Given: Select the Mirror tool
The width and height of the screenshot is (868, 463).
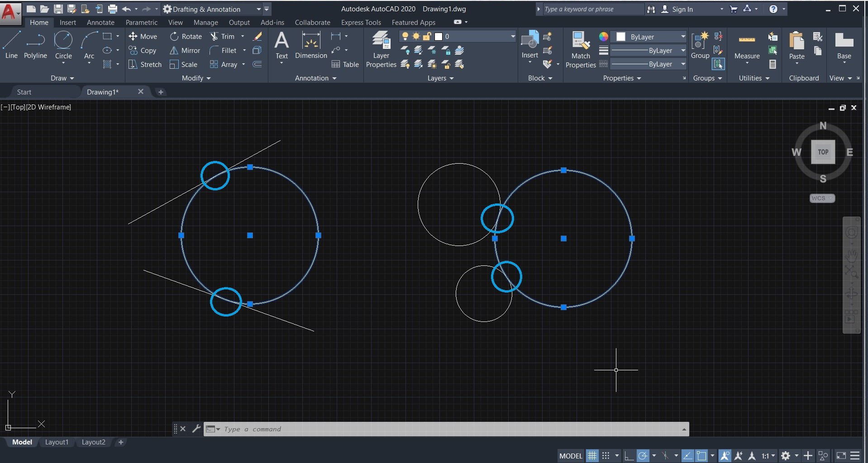Looking at the screenshot, I should point(185,50).
